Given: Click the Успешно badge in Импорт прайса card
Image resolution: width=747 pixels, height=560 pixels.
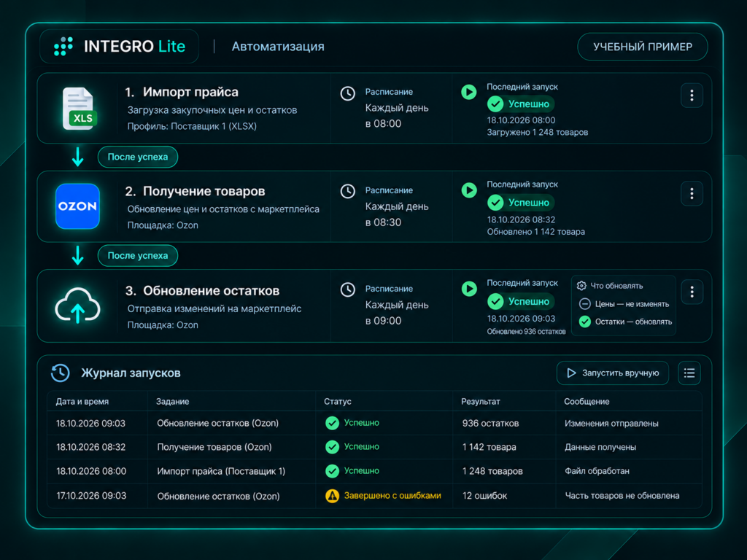Looking at the screenshot, I should click(x=520, y=104).
